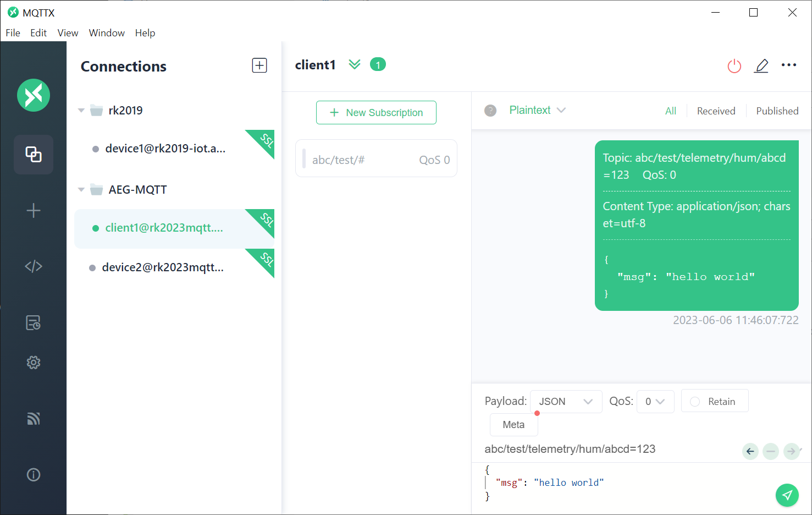Filter to Received messages
The width and height of the screenshot is (812, 515).
coord(716,111)
